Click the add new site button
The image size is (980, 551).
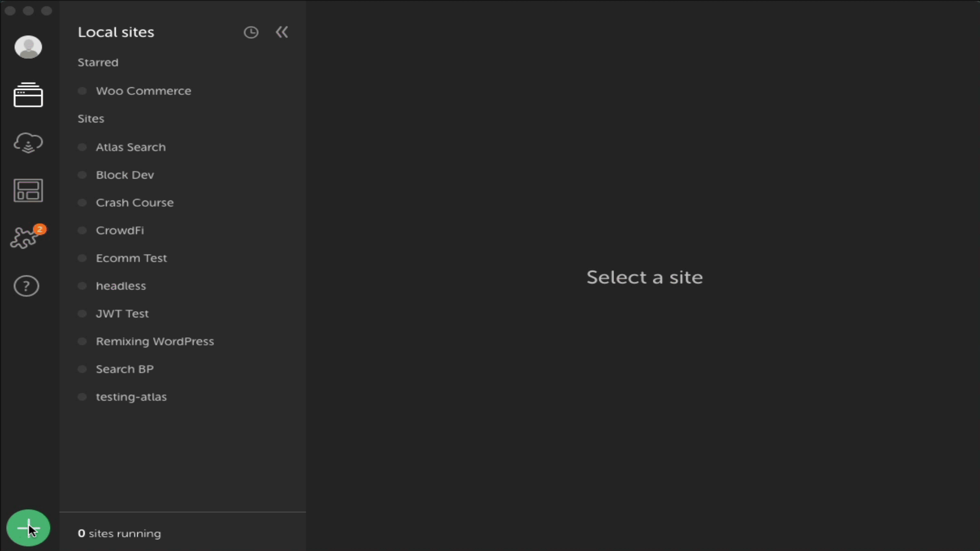pos(29,528)
